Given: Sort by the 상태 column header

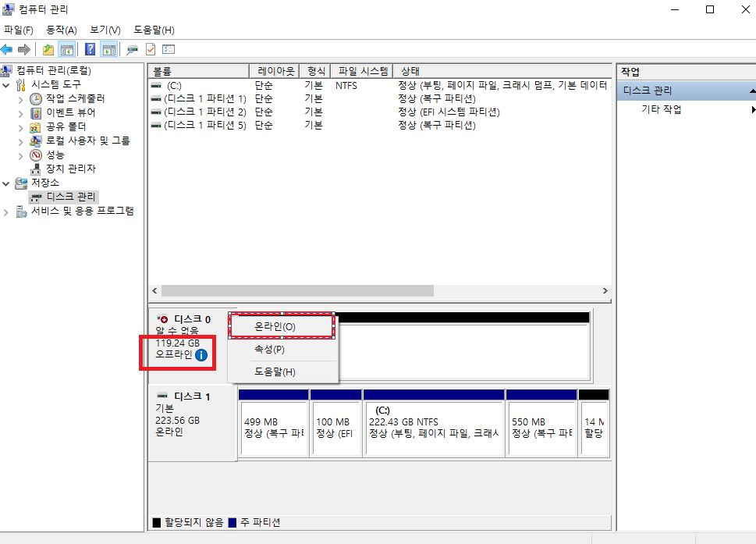Looking at the screenshot, I should (x=502, y=71).
